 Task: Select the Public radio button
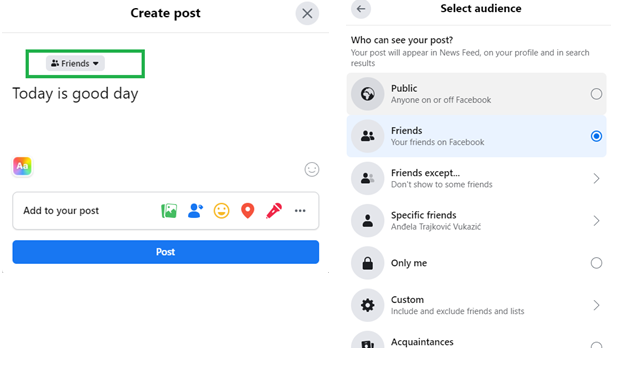[596, 94]
